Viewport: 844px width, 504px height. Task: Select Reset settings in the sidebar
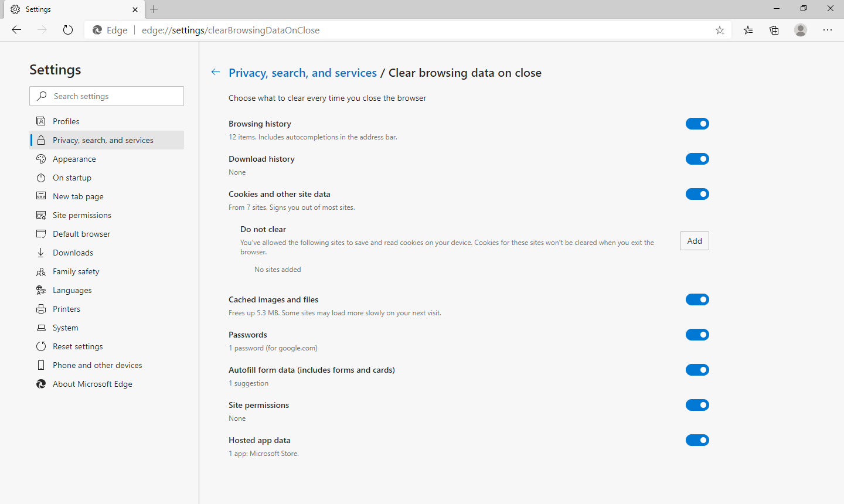pos(107,346)
